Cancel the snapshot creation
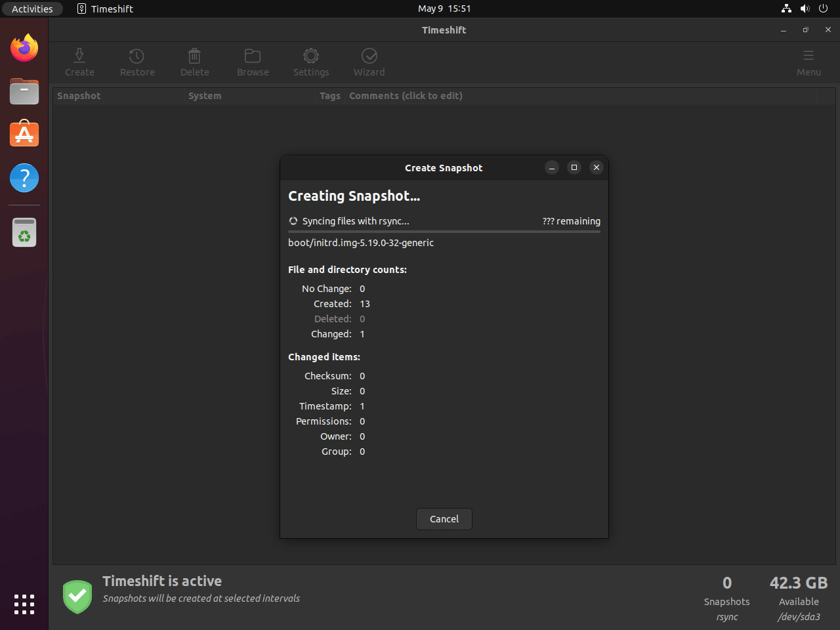 point(444,519)
